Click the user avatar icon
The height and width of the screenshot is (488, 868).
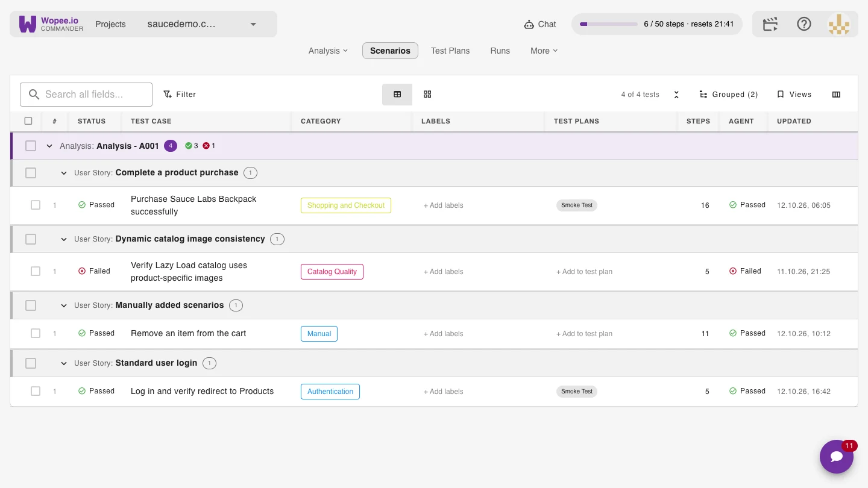[x=839, y=24]
